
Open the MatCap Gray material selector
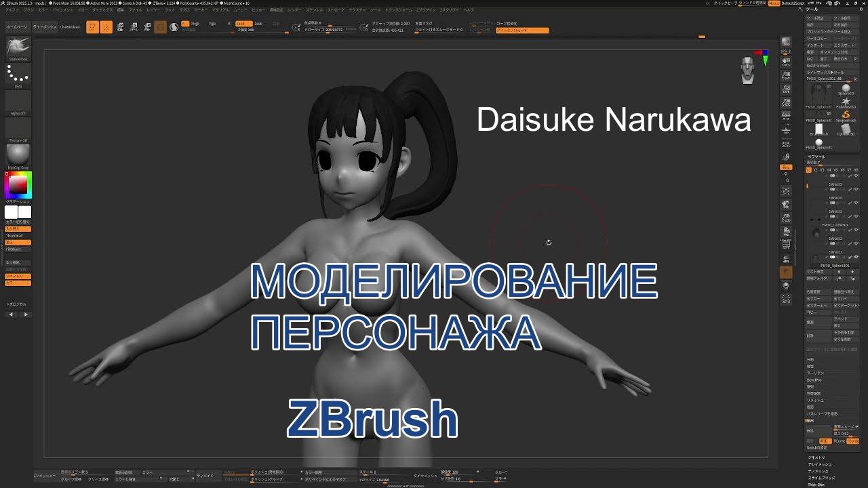(18, 156)
